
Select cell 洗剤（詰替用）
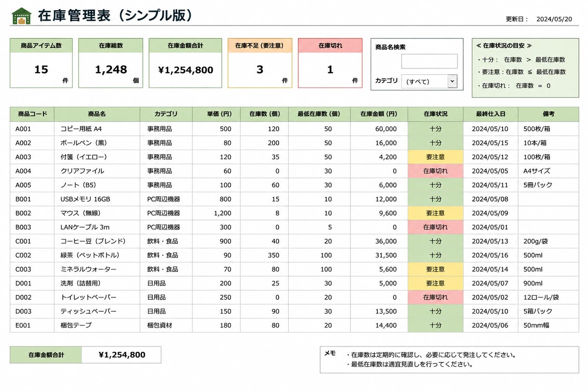pyautogui.click(x=97, y=283)
